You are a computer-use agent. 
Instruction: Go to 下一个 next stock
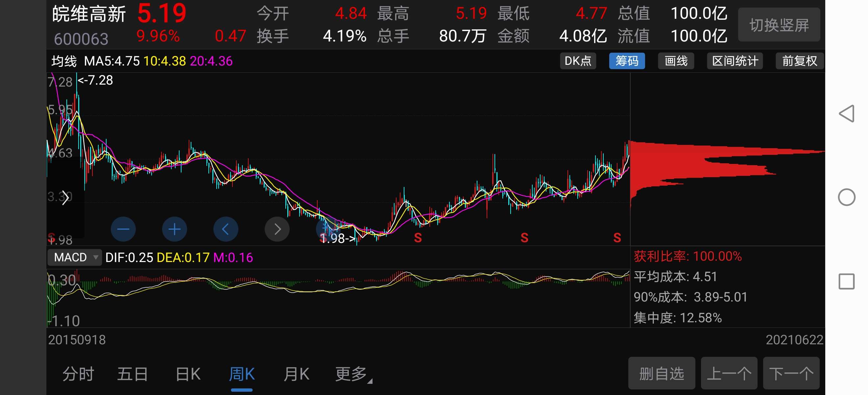pos(791,373)
